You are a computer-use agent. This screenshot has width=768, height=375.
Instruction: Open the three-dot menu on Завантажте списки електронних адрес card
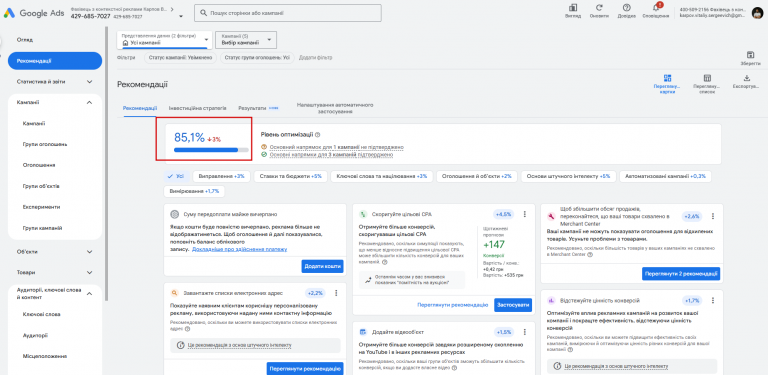tap(336, 293)
